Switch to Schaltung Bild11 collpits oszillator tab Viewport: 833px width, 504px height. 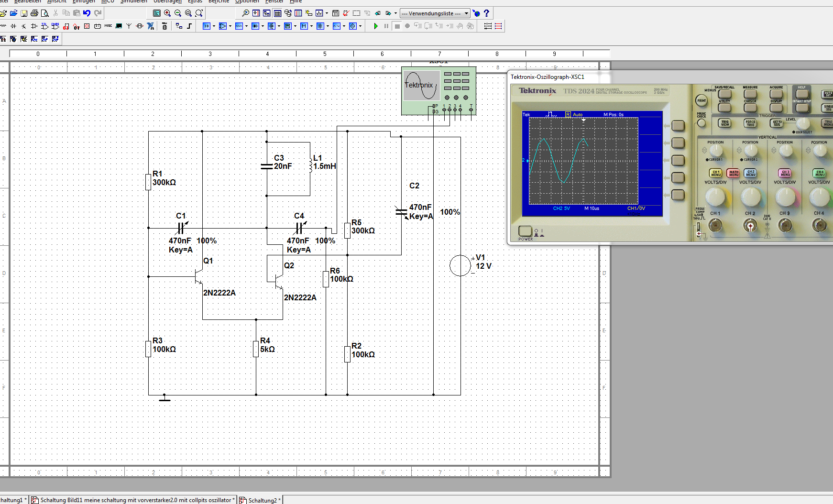click(x=133, y=500)
